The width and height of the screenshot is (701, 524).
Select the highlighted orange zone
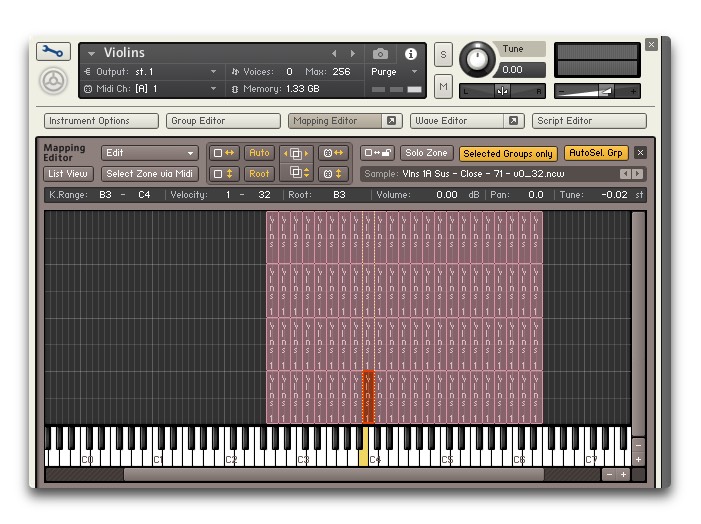click(x=368, y=397)
